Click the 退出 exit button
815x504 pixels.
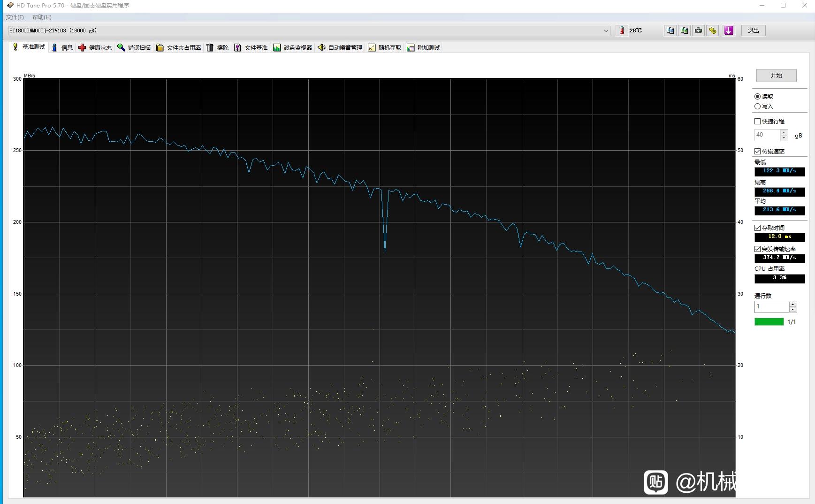coord(754,31)
